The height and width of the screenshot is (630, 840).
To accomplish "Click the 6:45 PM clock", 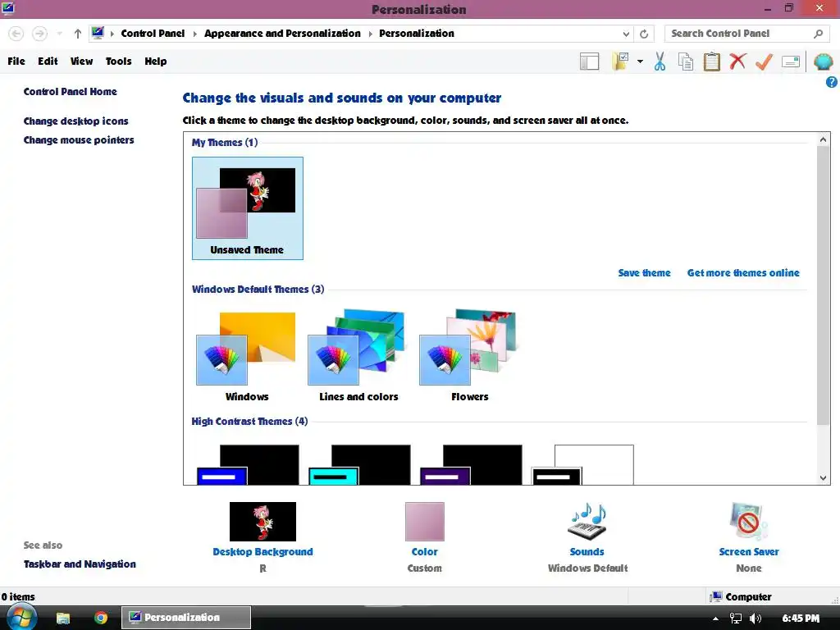I will click(801, 619).
